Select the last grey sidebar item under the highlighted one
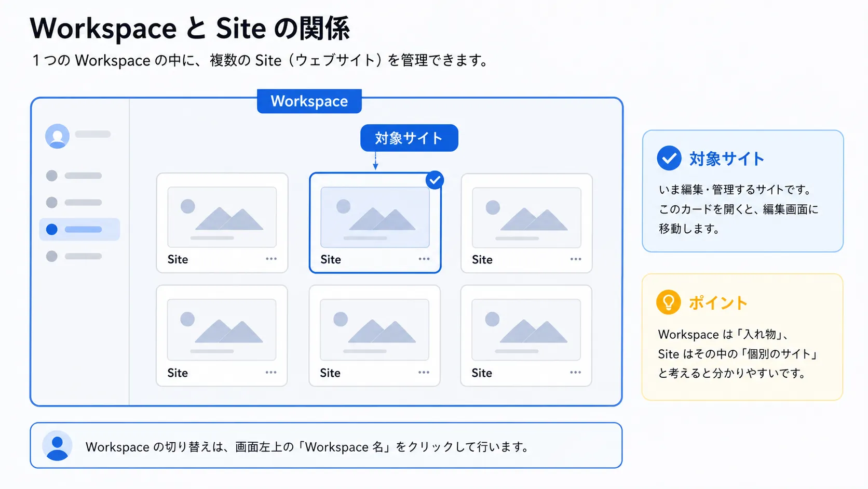 tap(74, 256)
